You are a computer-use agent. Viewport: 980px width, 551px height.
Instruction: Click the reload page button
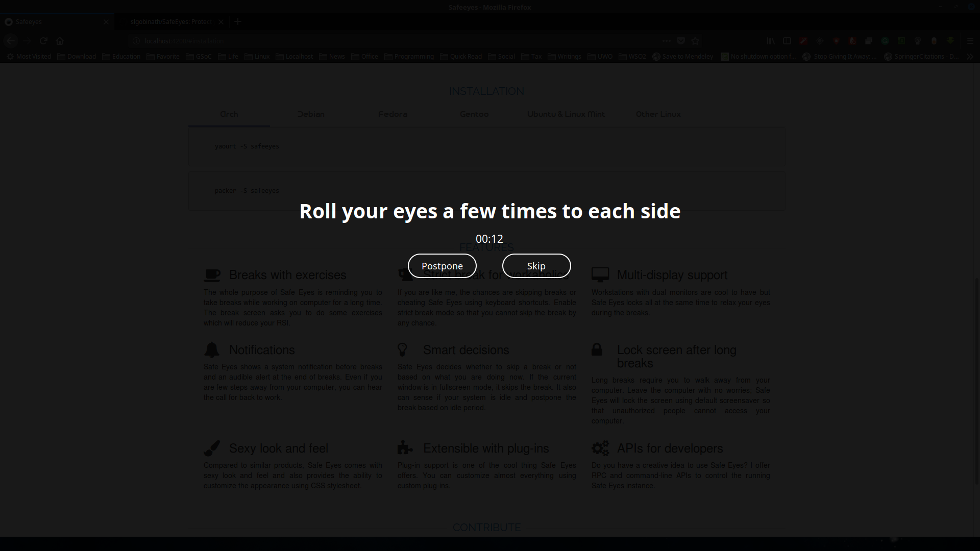coord(43,41)
